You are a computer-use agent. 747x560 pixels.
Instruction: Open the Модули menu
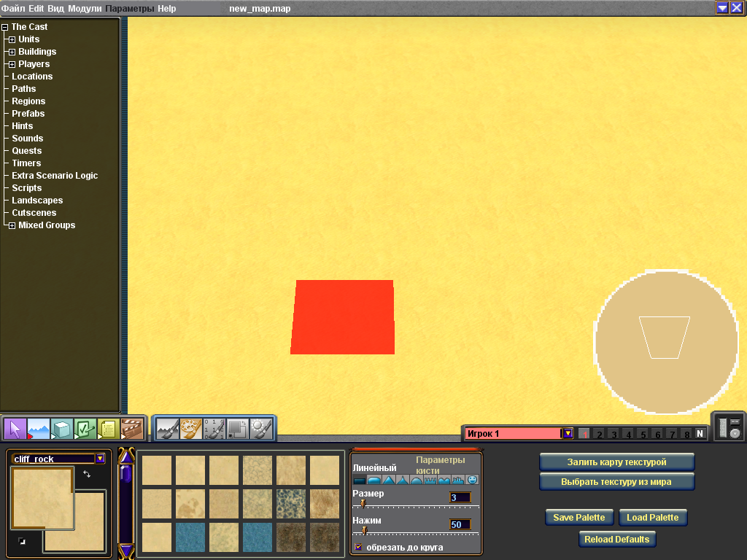(85, 9)
